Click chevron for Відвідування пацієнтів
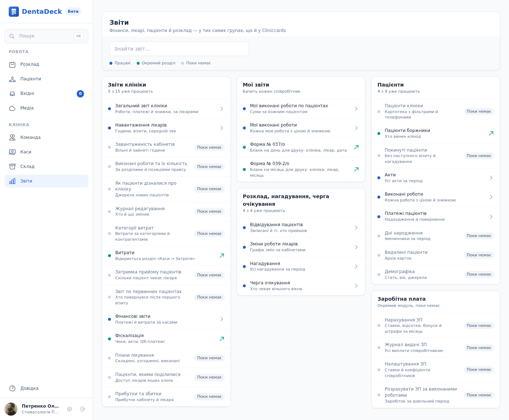Image resolution: width=509 pixels, height=420 pixels. tap(356, 228)
